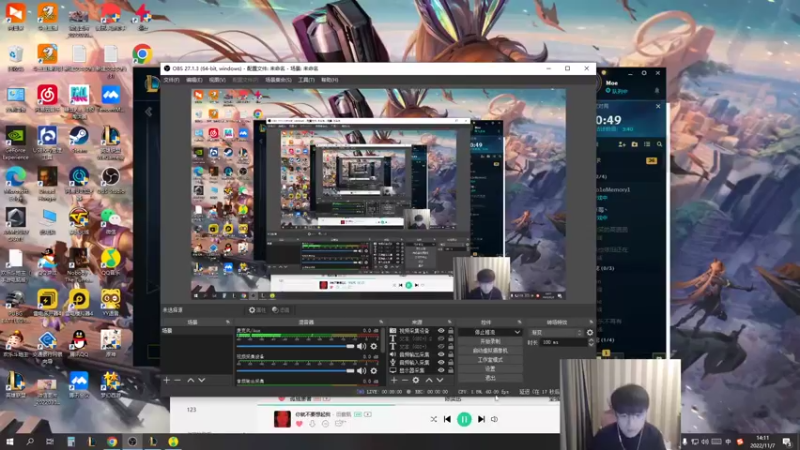Toggle the lock on the 显示器采集 source

point(451,370)
